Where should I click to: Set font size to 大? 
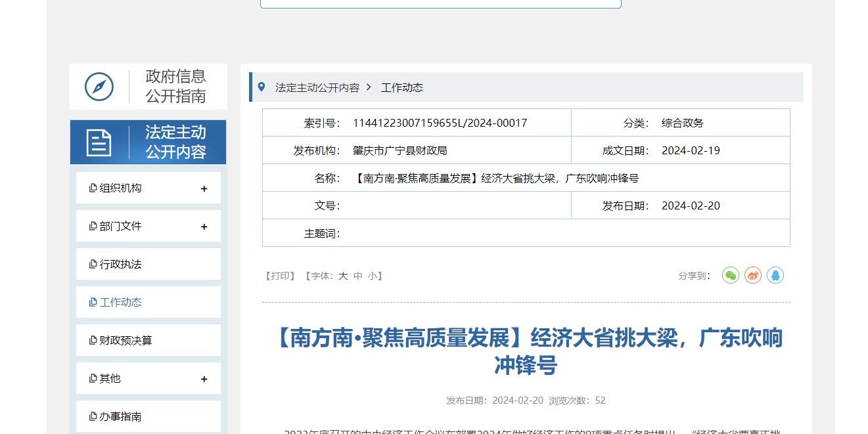click(343, 276)
